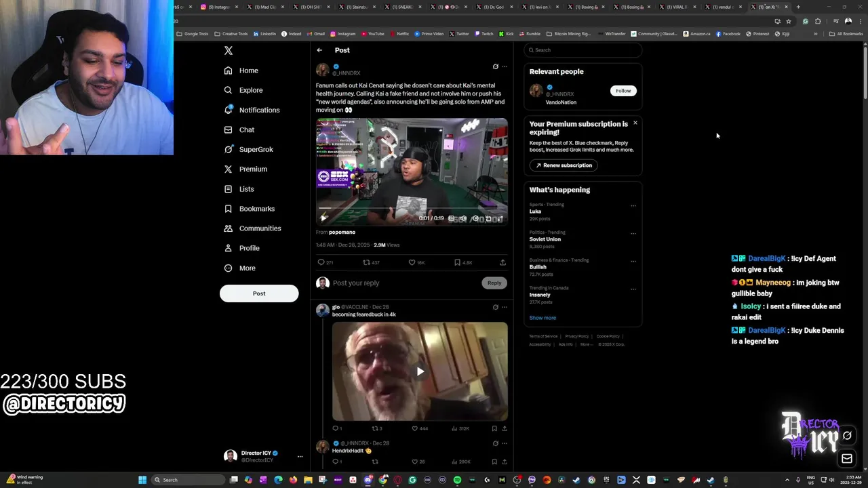Toggle captions on the video player
This screenshot has height=488, width=868.
coord(452,218)
